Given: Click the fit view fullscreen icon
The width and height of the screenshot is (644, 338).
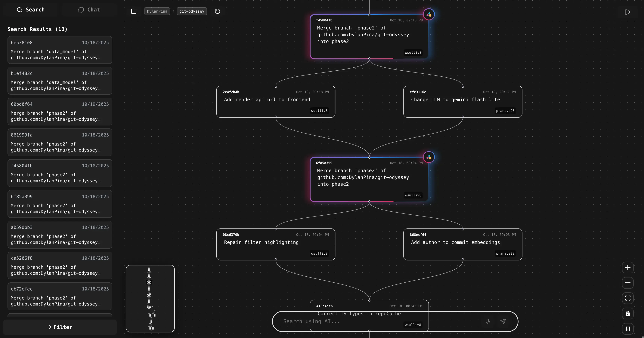Looking at the screenshot, I should (627, 298).
